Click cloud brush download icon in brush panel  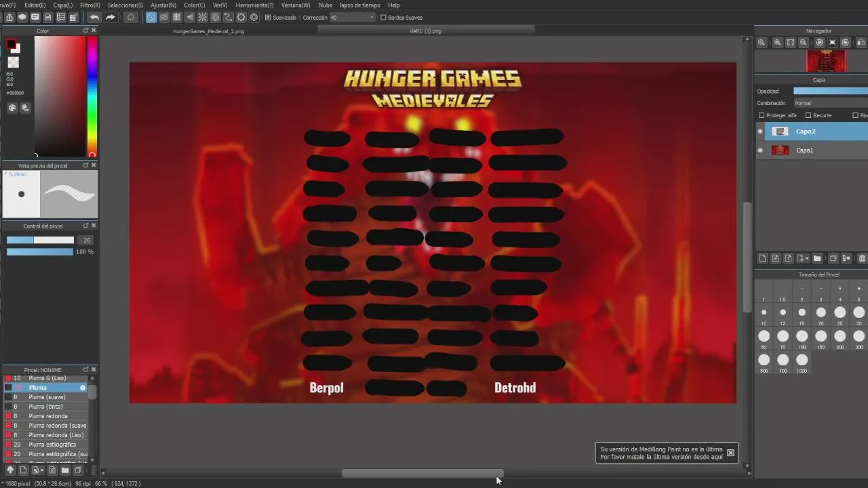[10, 470]
